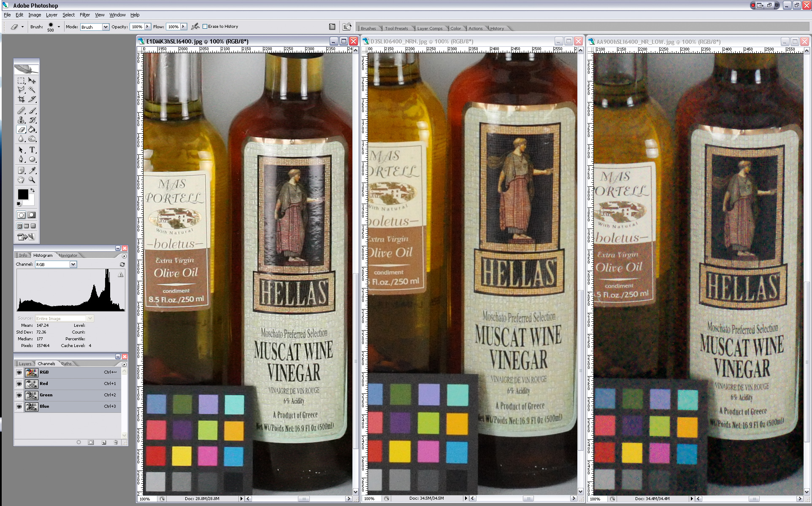812x506 pixels.
Task: Select the Path Selection tool
Action: coord(21,150)
